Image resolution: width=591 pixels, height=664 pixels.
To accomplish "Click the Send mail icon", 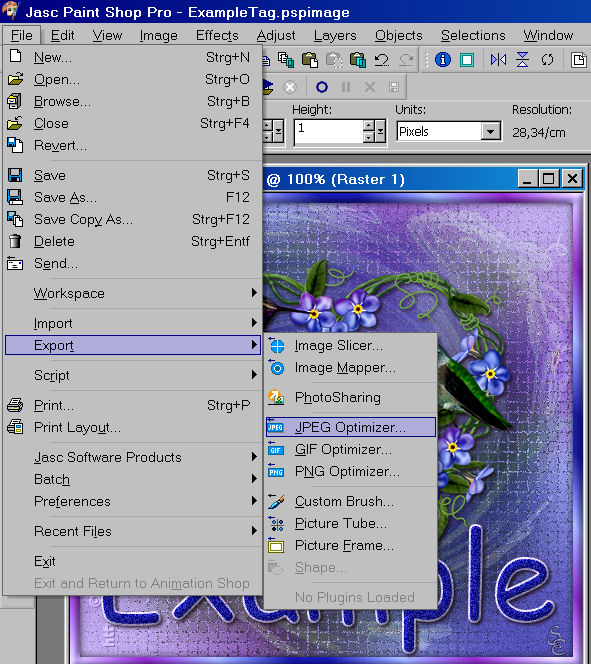I will coord(15,263).
